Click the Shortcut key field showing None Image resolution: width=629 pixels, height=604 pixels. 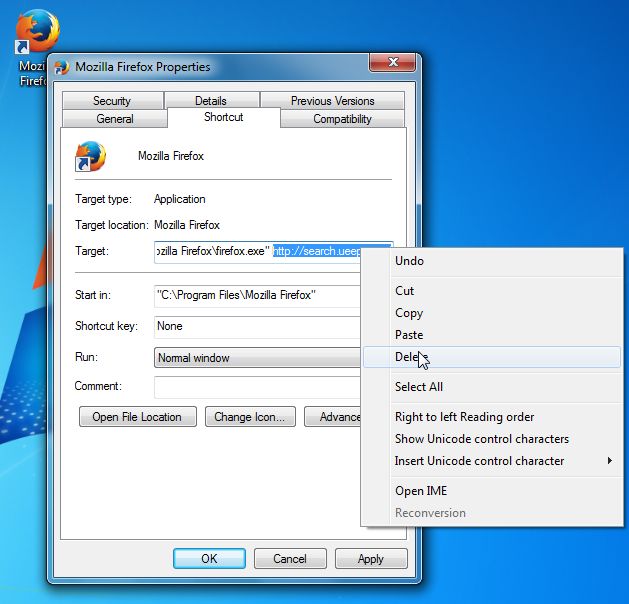pyautogui.click(x=257, y=326)
